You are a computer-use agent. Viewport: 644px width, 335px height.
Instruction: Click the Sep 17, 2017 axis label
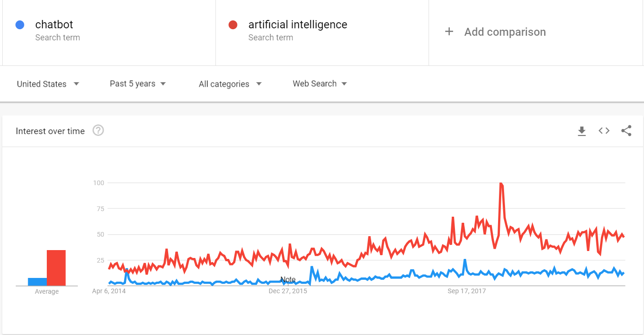(x=467, y=291)
